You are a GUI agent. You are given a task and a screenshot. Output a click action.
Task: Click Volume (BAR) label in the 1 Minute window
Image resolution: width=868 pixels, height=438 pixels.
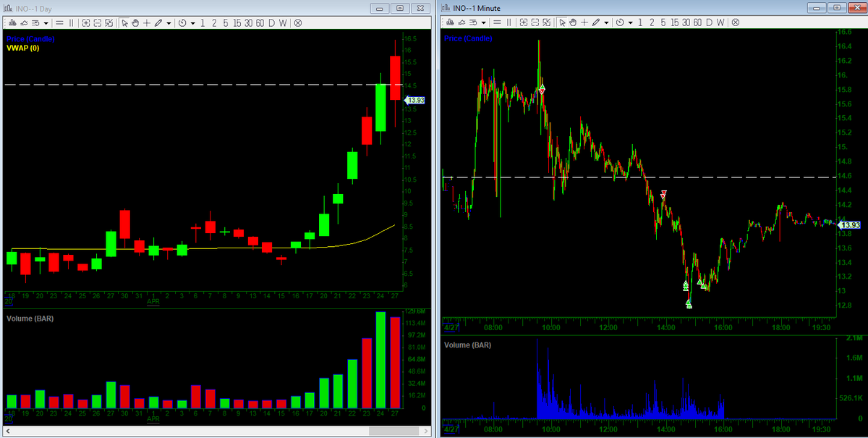(x=467, y=345)
